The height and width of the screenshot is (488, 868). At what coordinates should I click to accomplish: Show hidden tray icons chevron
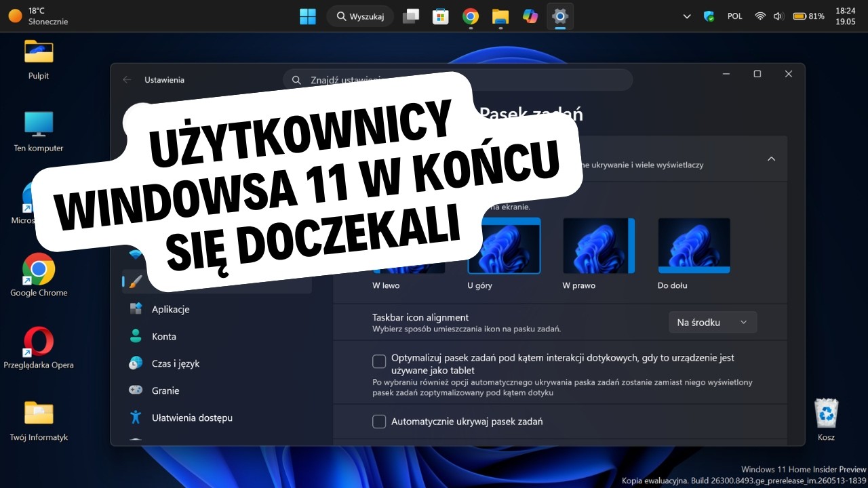click(687, 16)
